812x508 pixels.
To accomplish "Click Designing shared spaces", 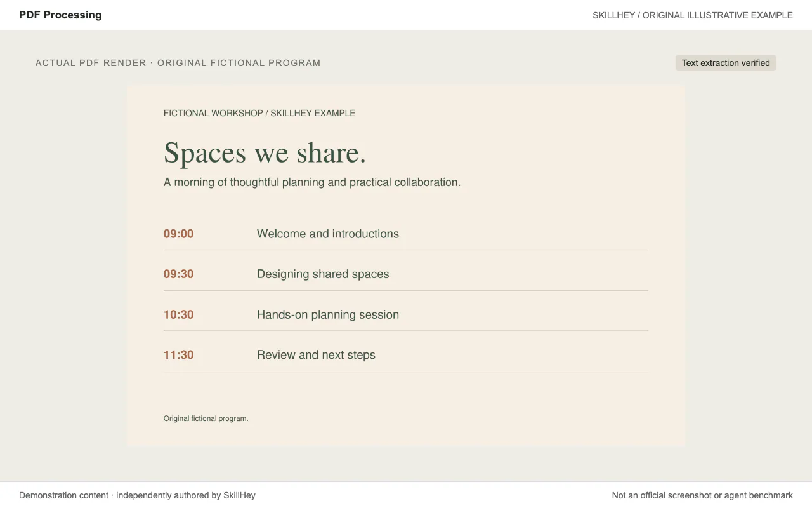I will tap(323, 274).
